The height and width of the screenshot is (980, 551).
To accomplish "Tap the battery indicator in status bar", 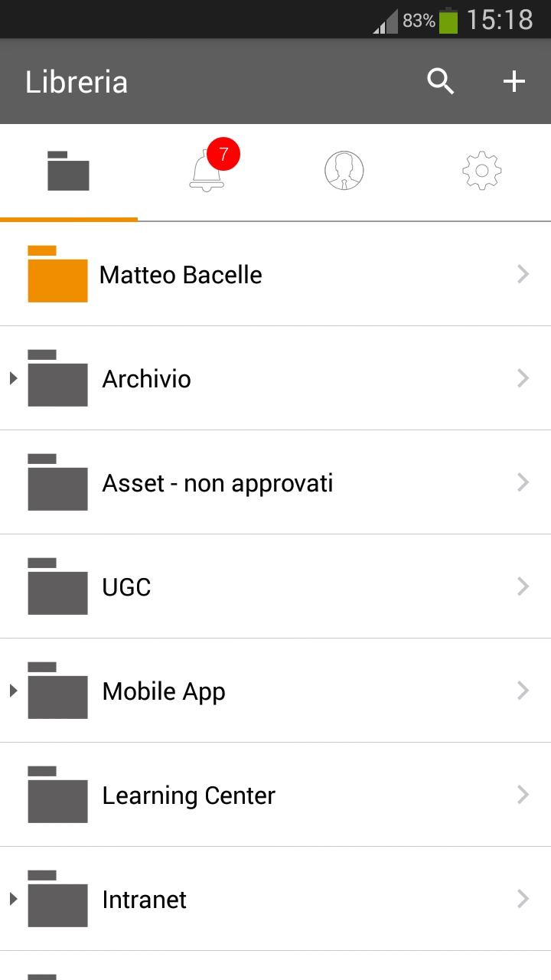I will tap(448, 20).
